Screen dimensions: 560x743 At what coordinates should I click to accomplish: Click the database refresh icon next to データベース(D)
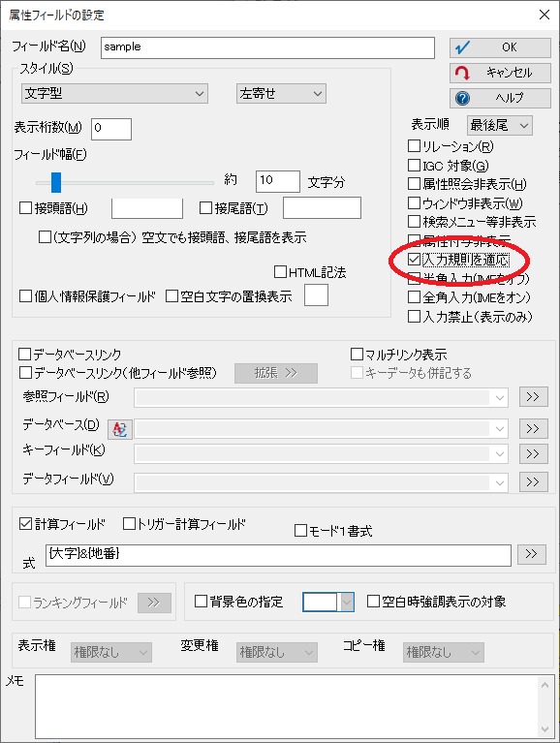point(120,429)
